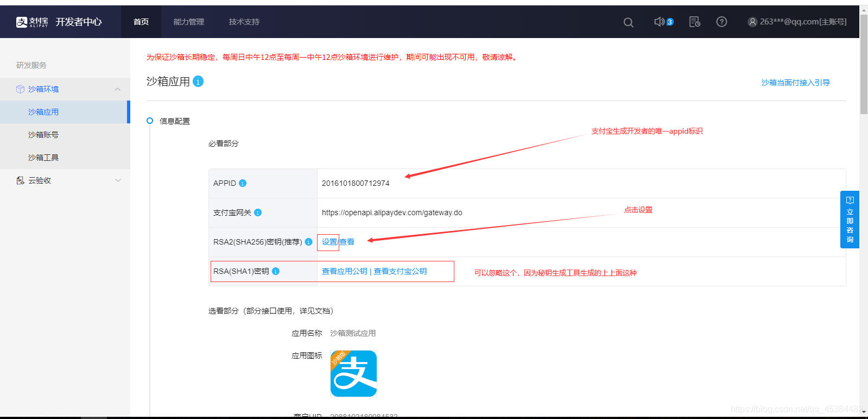Click 查看应用公钥 link
This screenshot has width=868, height=419.
coord(345,271)
